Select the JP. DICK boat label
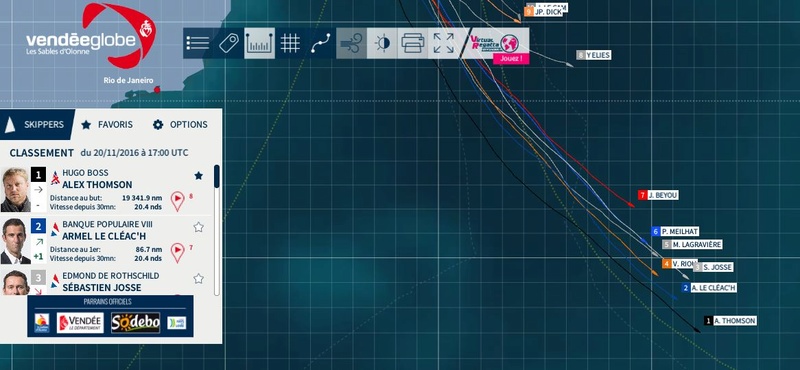 click(x=543, y=12)
